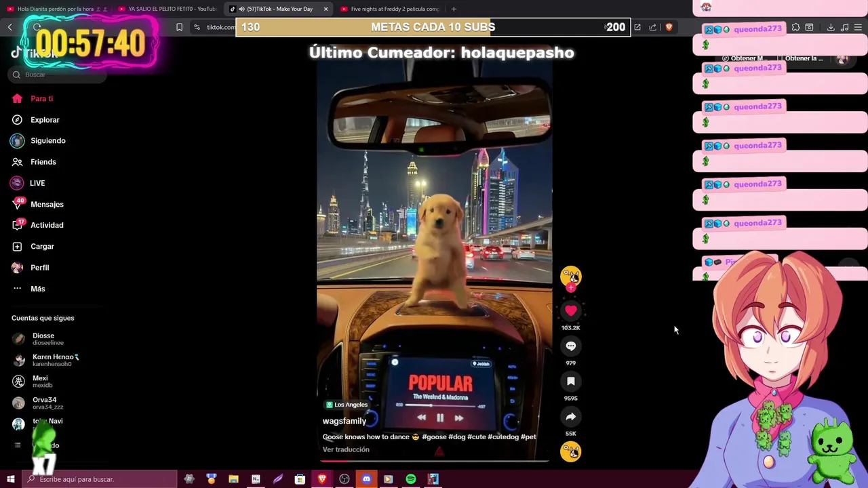This screenshot has height=488, width=868.
Task: Open File Explorer from the taskbar
Action: 233,479
